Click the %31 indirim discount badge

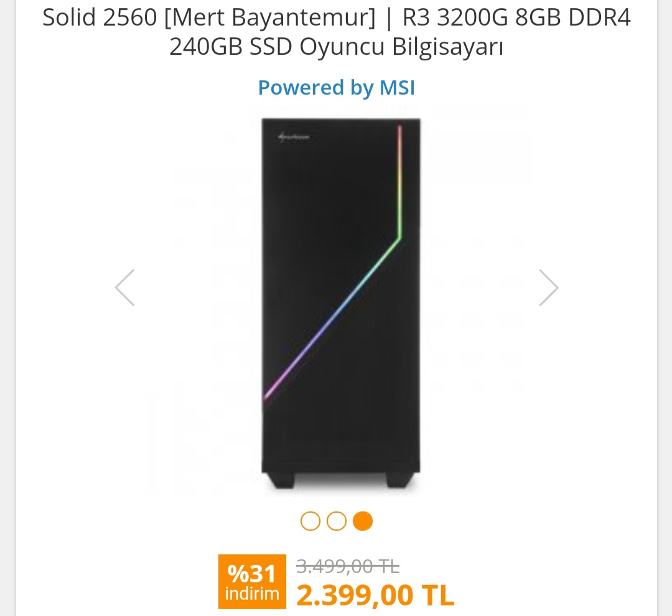pos(252,581)
